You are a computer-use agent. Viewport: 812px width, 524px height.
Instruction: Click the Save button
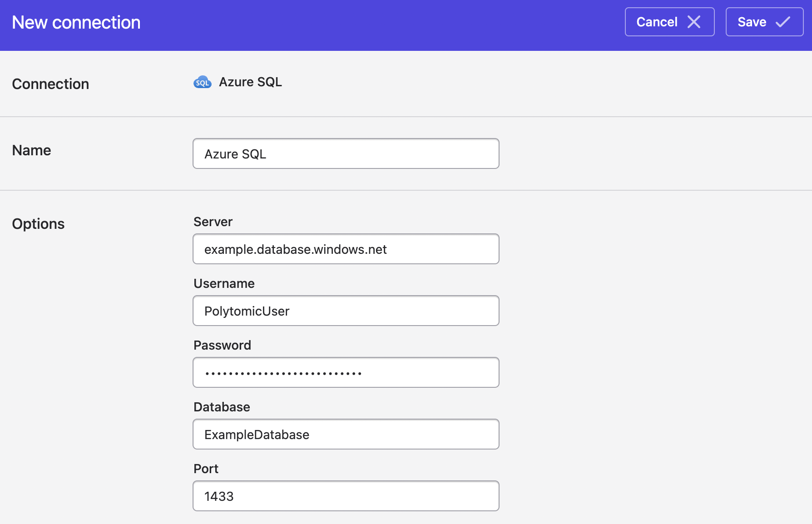764,22
